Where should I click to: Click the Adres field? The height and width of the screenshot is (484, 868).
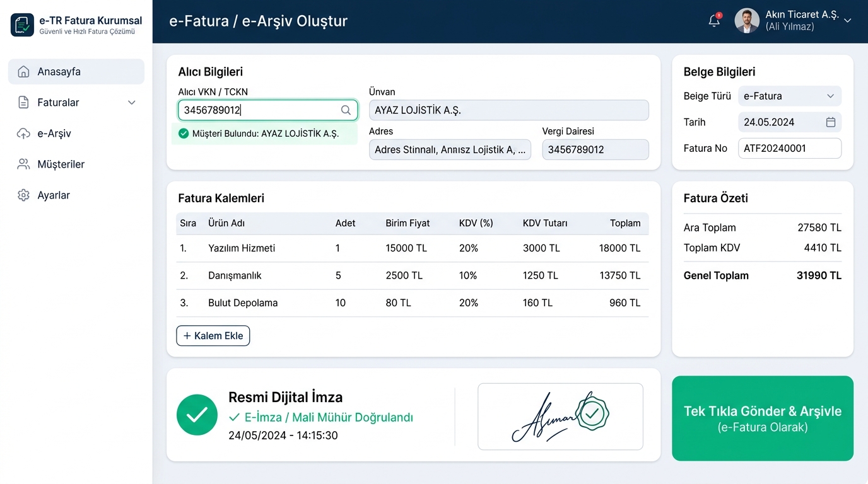coord(450,149)
